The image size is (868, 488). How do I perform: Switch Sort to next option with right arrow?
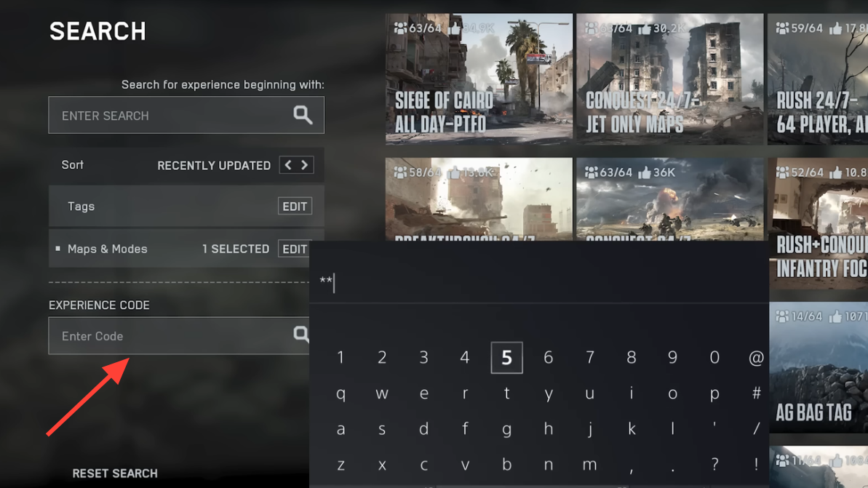click(304, 165)
